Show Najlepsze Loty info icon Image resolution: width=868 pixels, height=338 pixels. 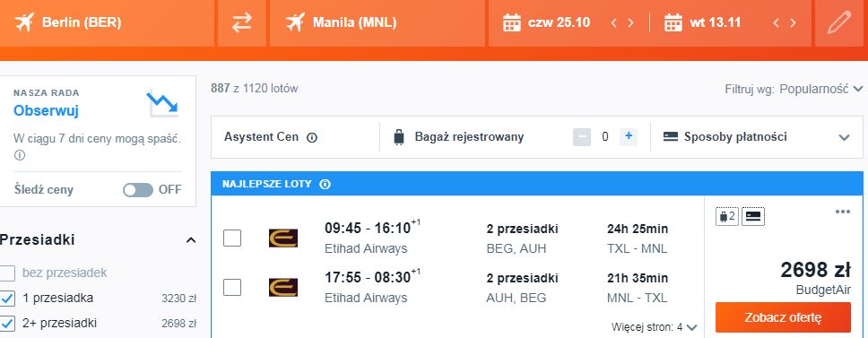(x=325, y=184)
